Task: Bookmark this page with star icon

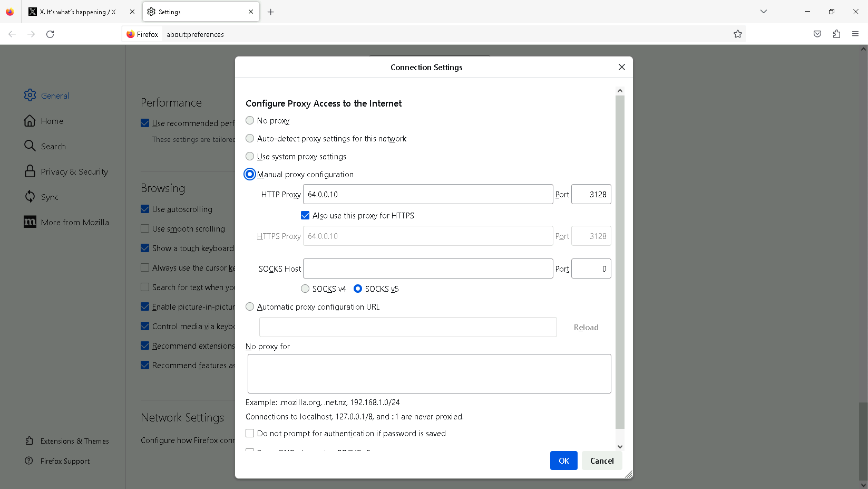Action: tap(738, 34)
